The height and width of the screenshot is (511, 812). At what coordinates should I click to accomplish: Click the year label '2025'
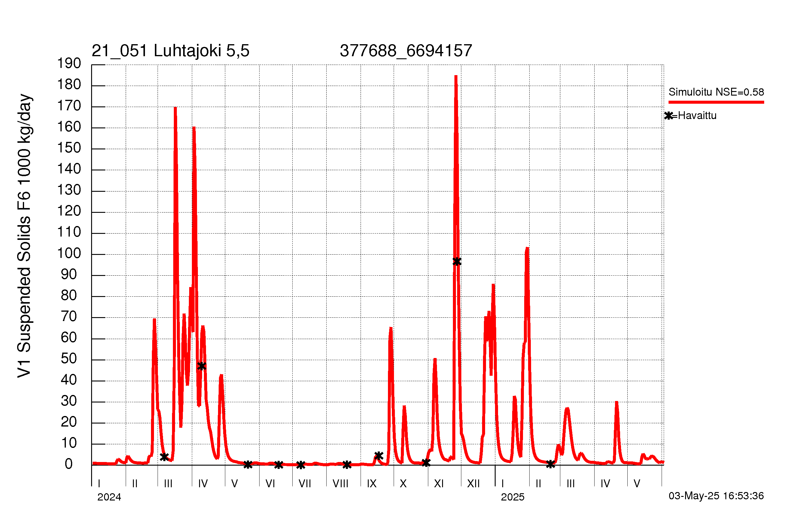coord(512,497)
